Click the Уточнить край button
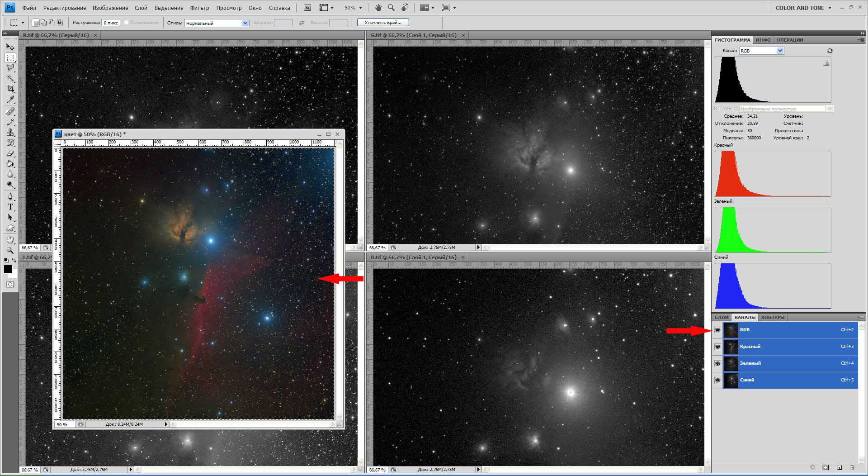868x476 pixels. click(x=382, y=22)
